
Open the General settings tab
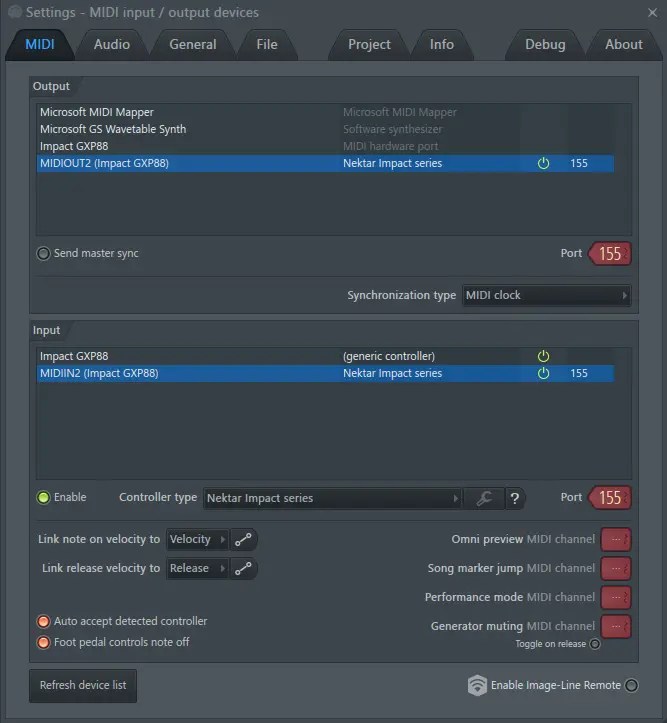(193, 44)
